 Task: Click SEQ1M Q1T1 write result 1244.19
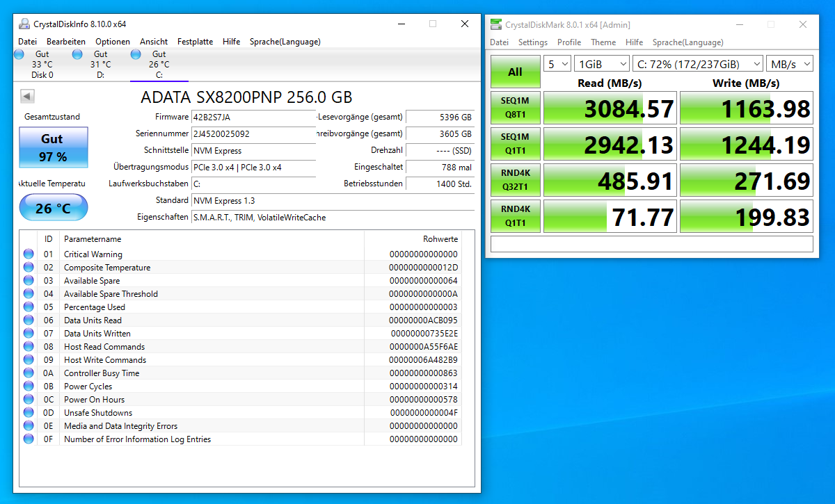pos(746,145)
